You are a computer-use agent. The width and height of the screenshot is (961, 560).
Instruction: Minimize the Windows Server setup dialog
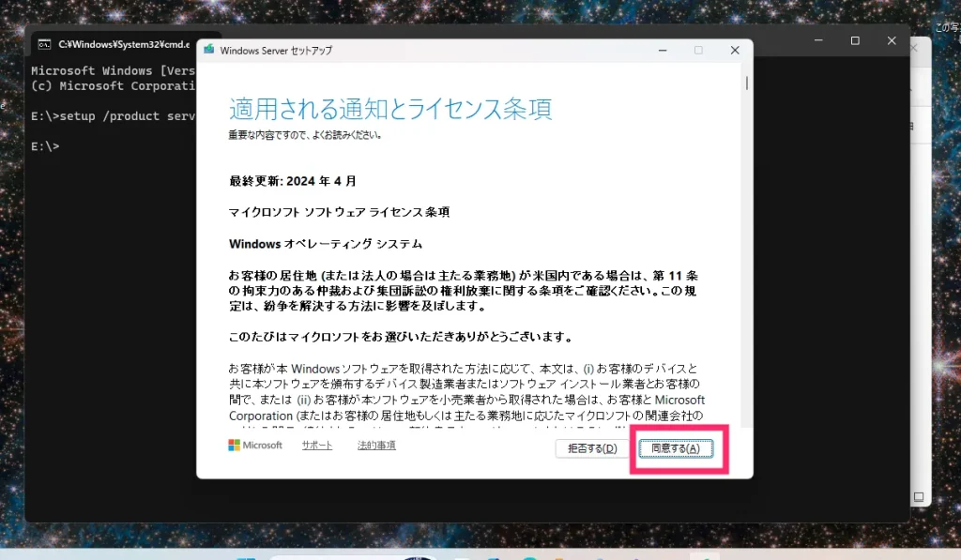662,51
